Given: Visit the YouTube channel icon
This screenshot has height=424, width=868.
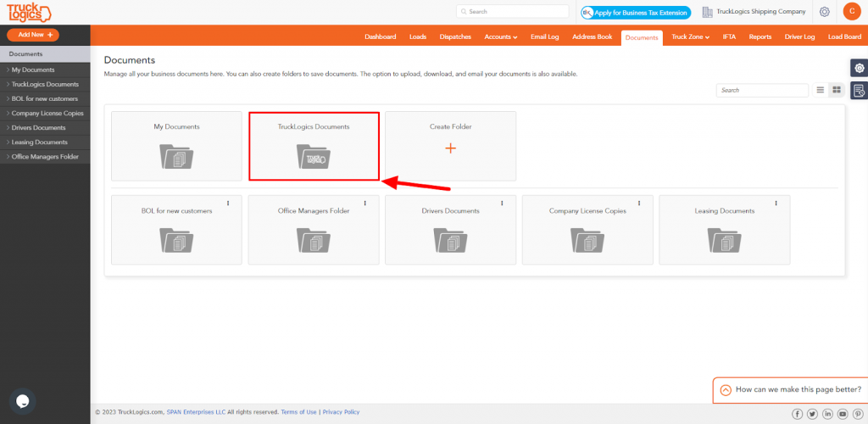Looking at the screenshot, I should point(843,414).
